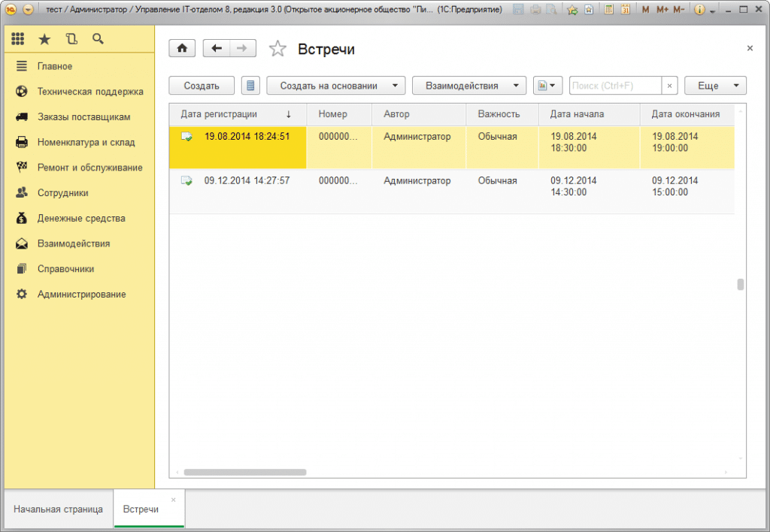Navigate forward with right arrow
Screen dimensions: 770x532
coord(243,48)
